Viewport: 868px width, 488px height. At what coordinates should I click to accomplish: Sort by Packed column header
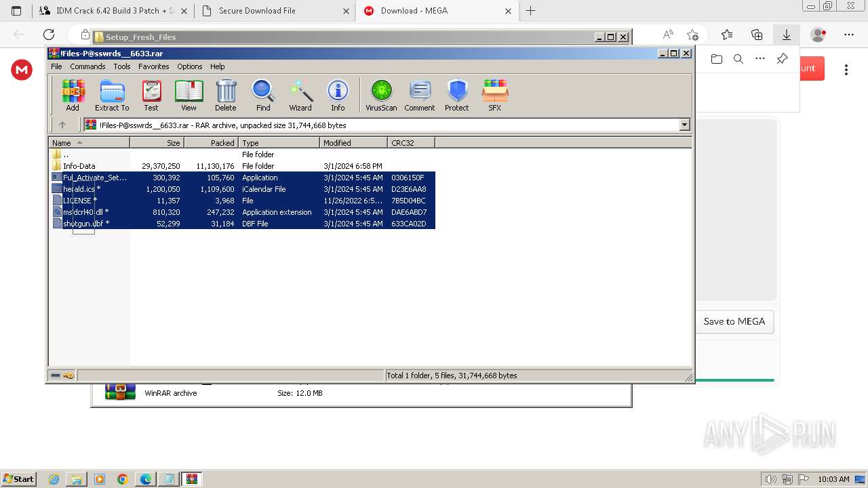tap(211, 143)
